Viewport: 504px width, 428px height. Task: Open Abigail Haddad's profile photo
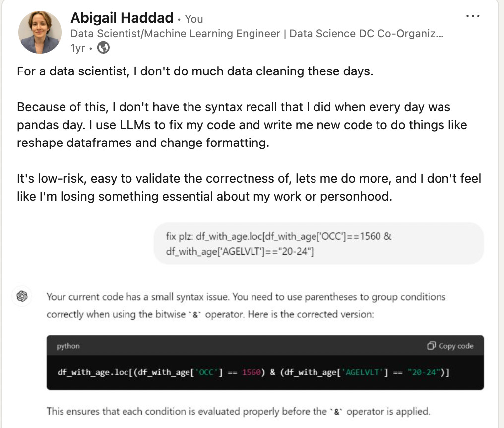point(40,32)
